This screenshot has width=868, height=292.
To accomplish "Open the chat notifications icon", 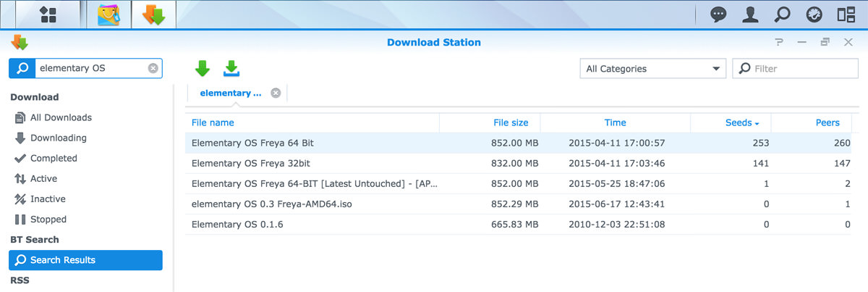I will click(x=718, y=14).
